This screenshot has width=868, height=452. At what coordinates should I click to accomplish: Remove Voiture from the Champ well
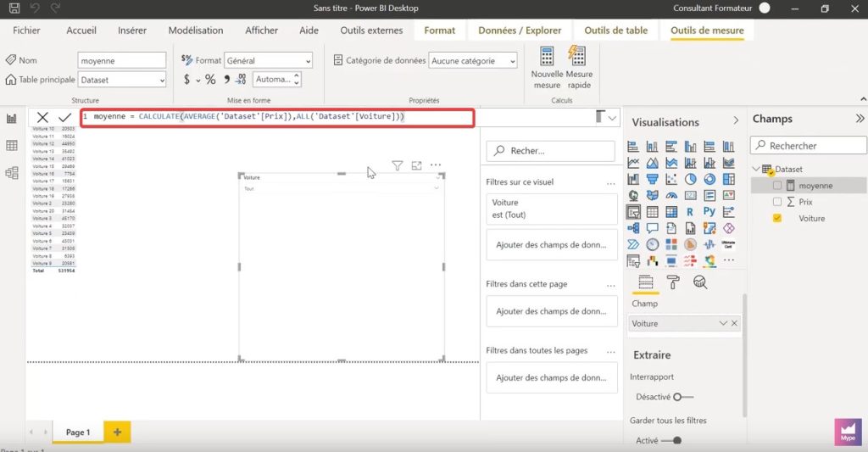[x=734, y=323]
